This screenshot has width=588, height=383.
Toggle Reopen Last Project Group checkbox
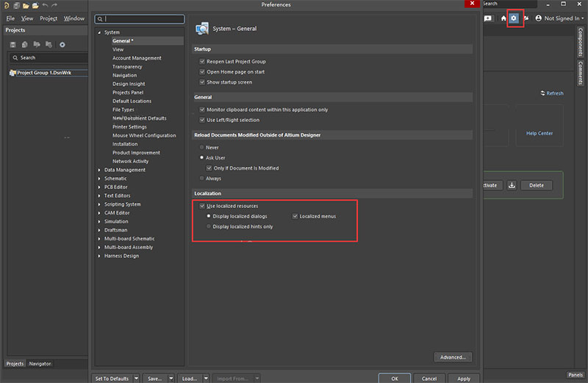click(202, 61)
